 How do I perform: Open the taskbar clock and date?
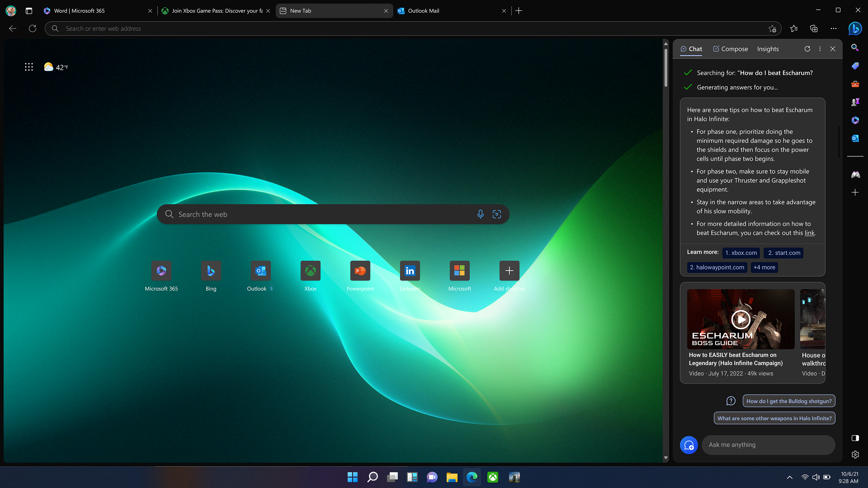tap(849, 478)
